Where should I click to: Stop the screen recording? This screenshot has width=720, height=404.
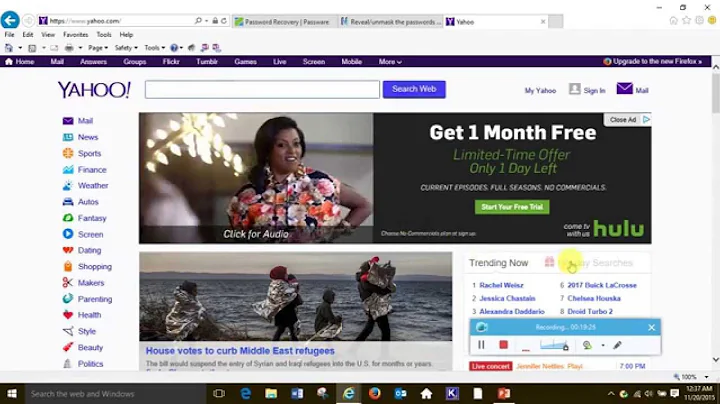503,345
